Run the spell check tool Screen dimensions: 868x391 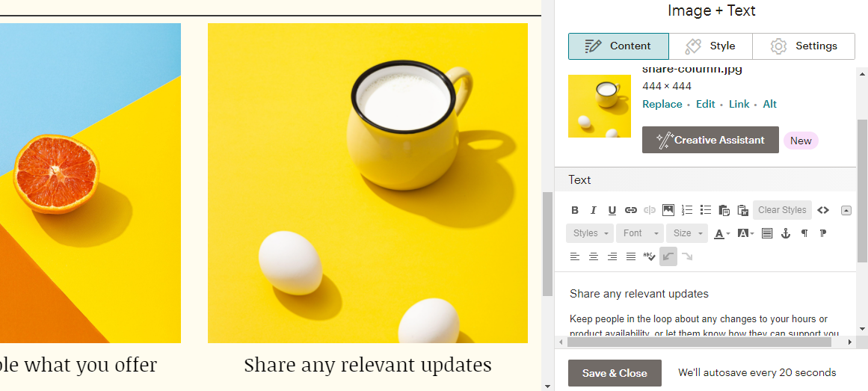(650, 256)
